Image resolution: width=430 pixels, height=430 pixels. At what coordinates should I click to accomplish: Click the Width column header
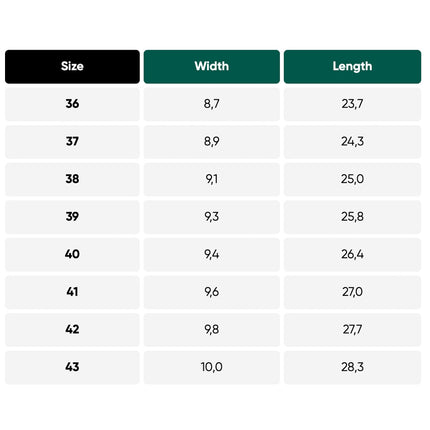pyautogui.click(x=212, y=67)
